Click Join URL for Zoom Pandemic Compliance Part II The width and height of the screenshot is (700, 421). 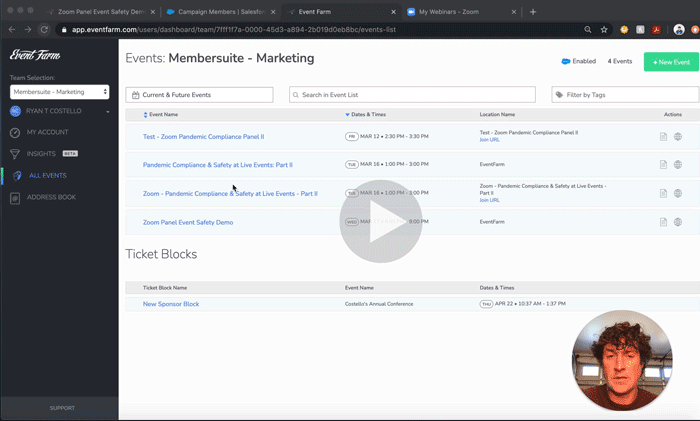point(489,200)
